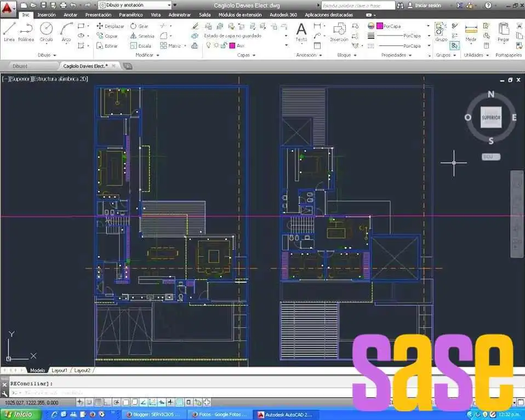
Task: Expand the Utilidades panel
Action: click(476, 55)
